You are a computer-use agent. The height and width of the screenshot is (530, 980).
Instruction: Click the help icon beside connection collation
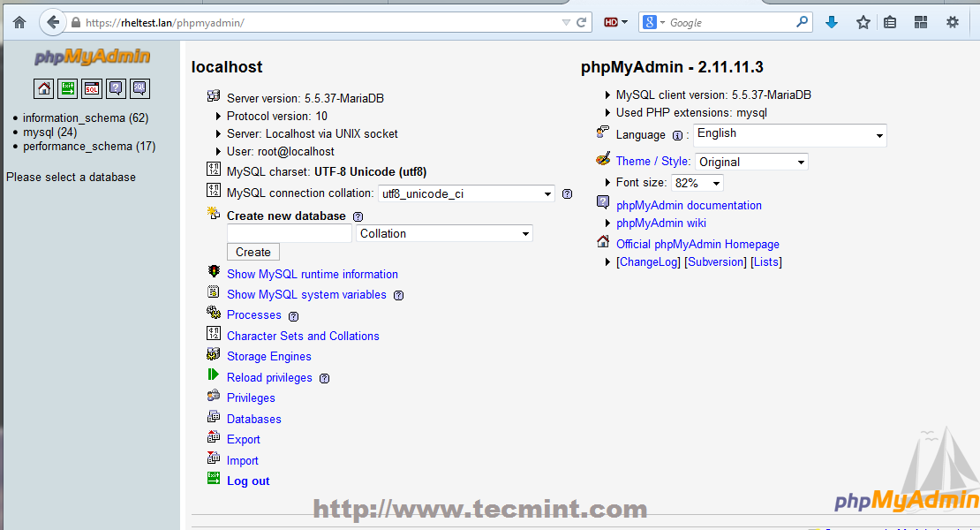click(566, 193)
